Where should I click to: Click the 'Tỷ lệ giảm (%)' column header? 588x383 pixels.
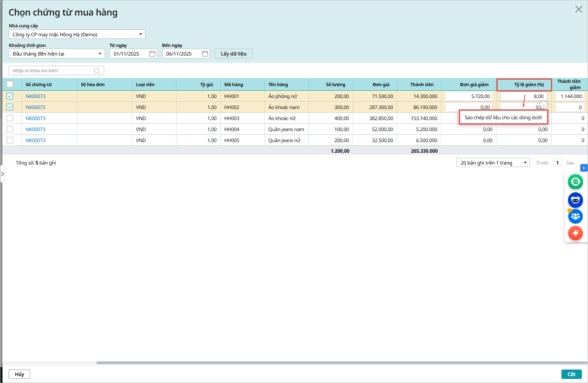pos(524,85)
